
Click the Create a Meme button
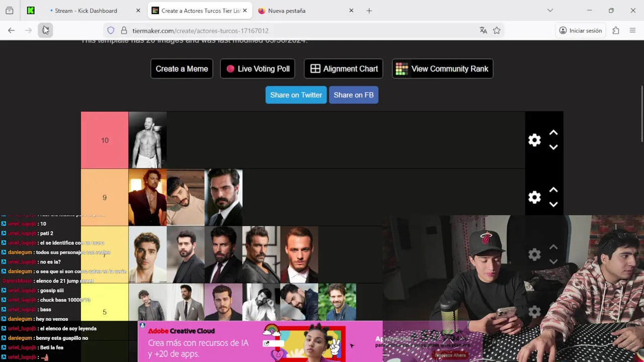click(x=182, y=69)
